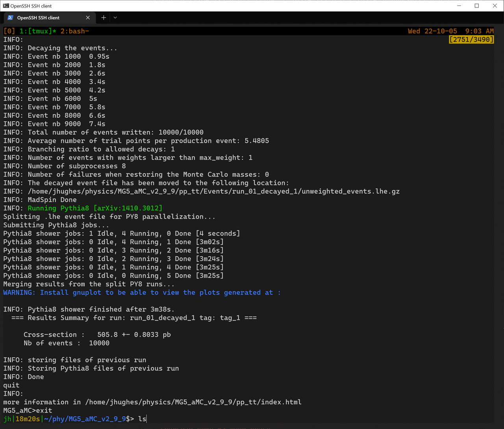Click the 'Cross-section : 505.8 +- 0.8033 pb' line
This screenshot has width=504, height=429.
tap(97, 335)
